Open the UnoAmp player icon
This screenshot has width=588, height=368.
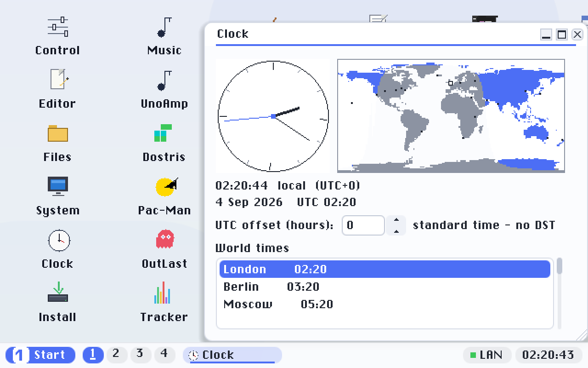click(x=164, y=90)
